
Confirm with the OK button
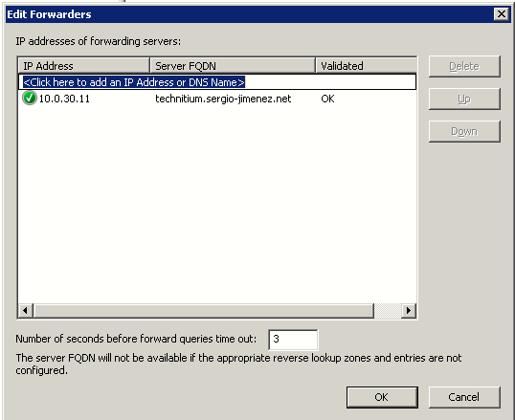click(x=382, y=397)
